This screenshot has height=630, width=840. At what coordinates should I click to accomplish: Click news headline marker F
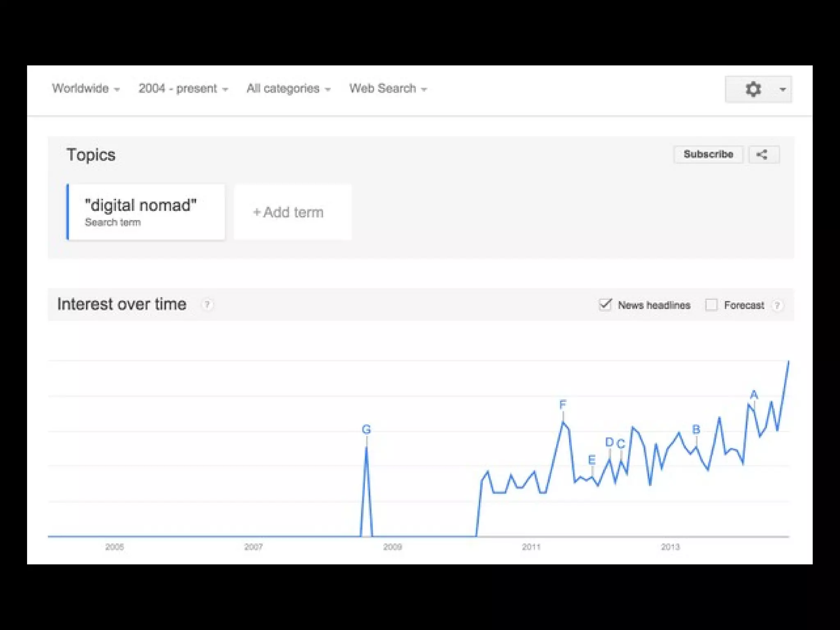tap(562, 405)
